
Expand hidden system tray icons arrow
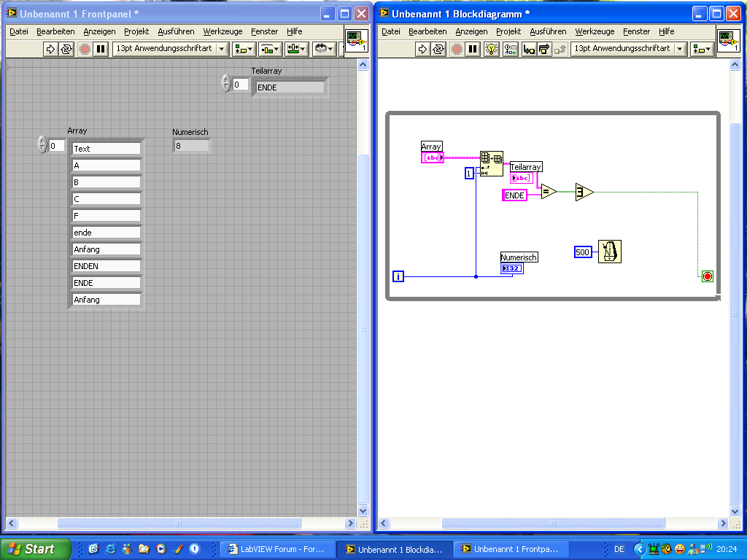click(x=640, y=549)
